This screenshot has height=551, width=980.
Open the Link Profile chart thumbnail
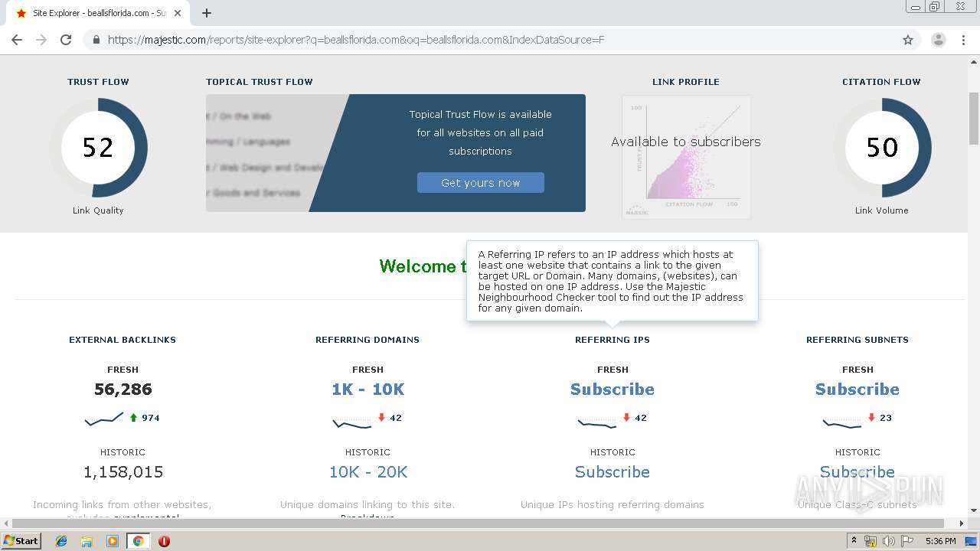click(x=686, y=156)
